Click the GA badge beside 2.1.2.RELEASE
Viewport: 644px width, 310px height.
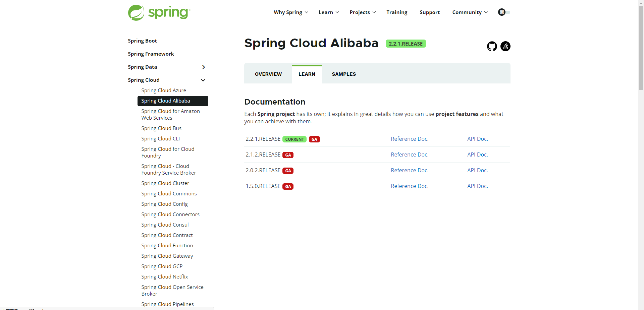point(288,155)
